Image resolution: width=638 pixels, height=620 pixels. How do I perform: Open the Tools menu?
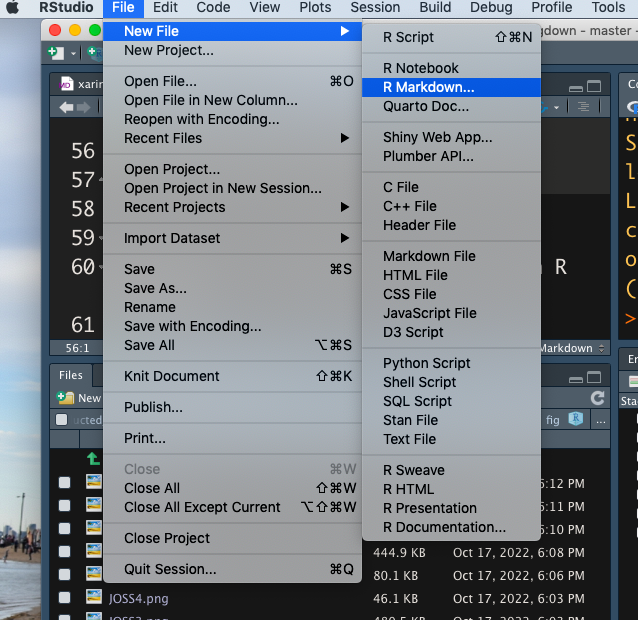pos(608,8)
